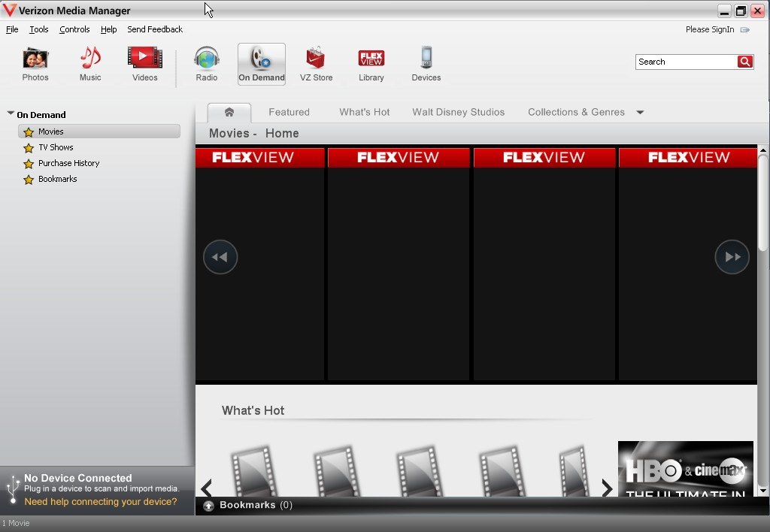Viewport: 770px width, 532px height.
Task: Open the File menu
Action: pyautogui.click(x=12, y=29)
